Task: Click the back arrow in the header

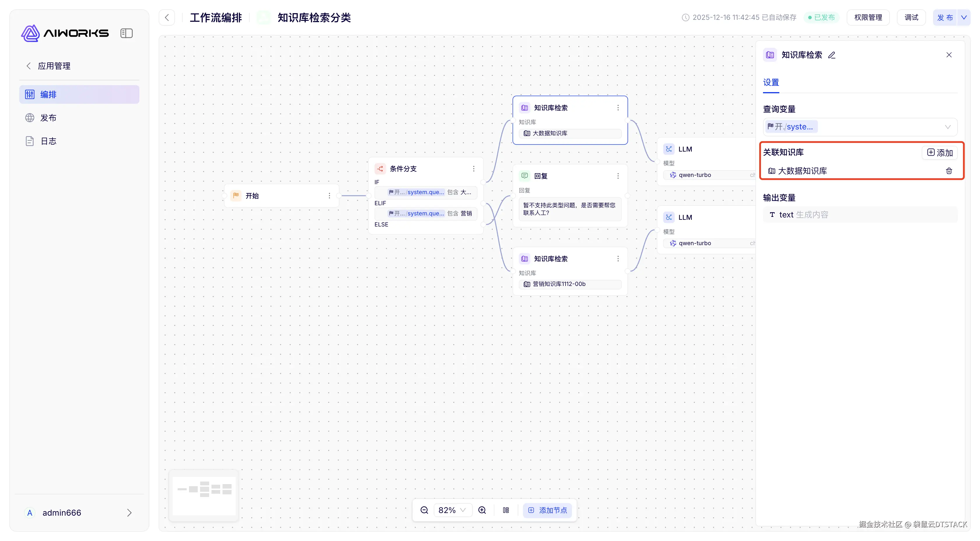Action: [x=167, y=17]
